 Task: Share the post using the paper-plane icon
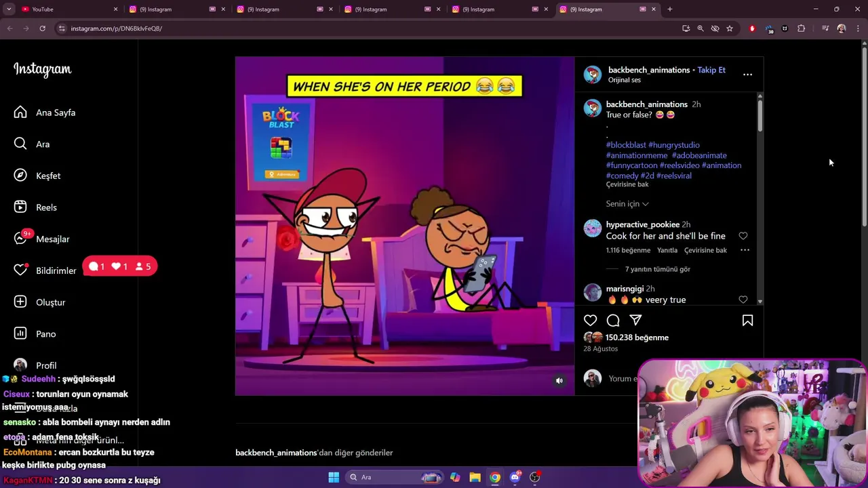[635, 321]
